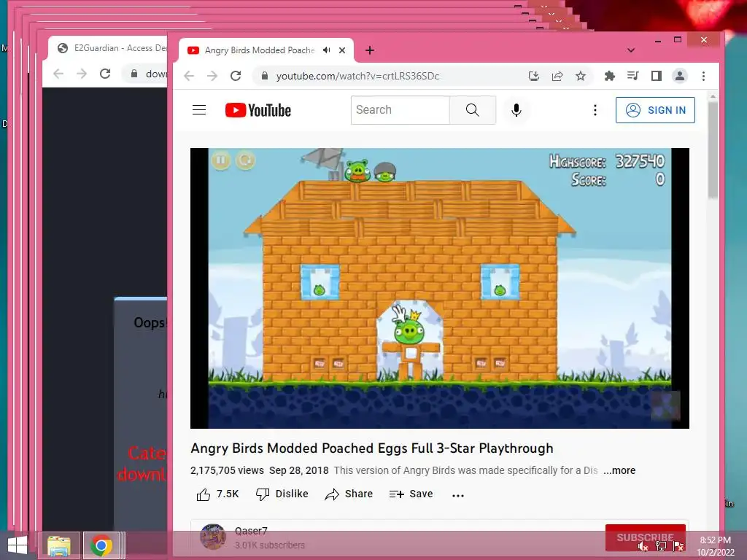
Task: Reload the page in the E2Guardian window
Action: [x=105, y=74]
